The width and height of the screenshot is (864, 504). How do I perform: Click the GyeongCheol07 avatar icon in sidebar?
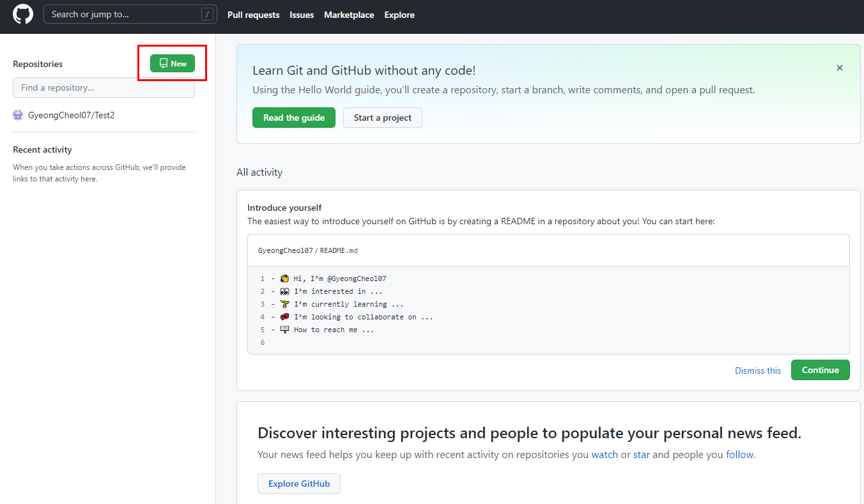click(x=18, y=115)
